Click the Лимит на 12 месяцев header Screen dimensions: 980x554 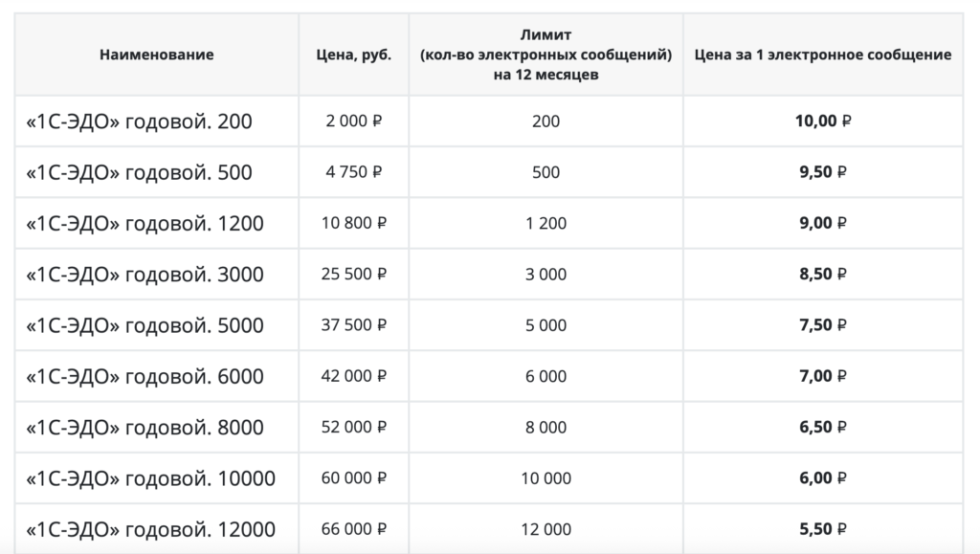point(546,55)
